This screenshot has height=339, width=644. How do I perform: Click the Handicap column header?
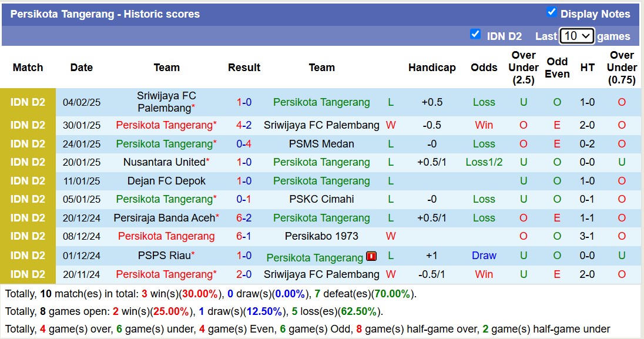[432, 68]
